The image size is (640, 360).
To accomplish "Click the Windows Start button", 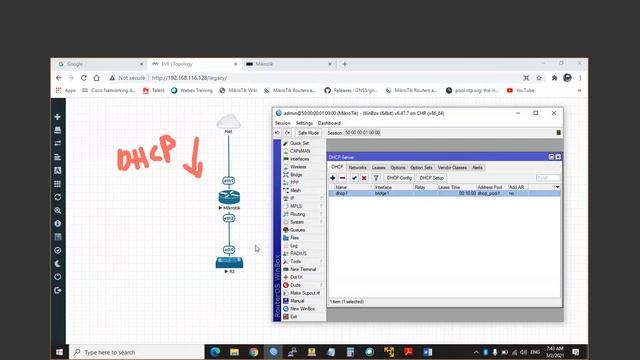I will click(x=59, y=352).
